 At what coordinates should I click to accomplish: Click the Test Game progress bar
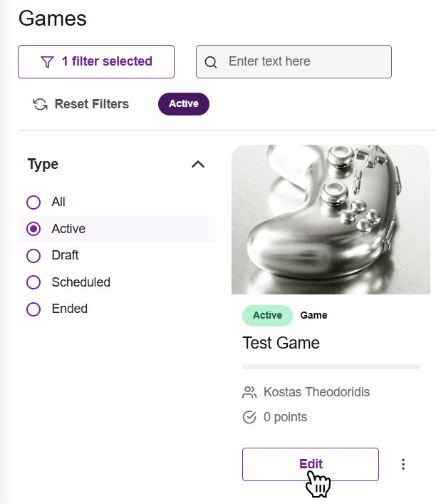[331, 366]
